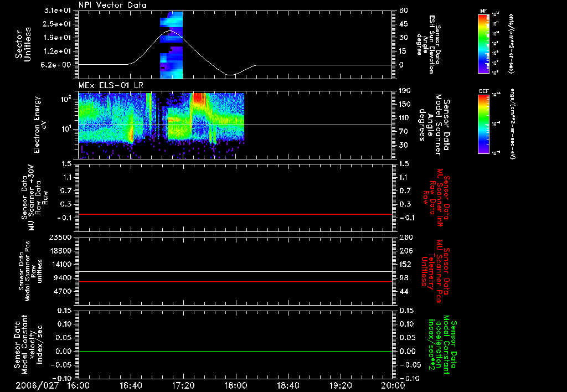567x392 pixels.
Task: Select the 'NPI Vector Data' panel title
Action: [x=112, y=5]
